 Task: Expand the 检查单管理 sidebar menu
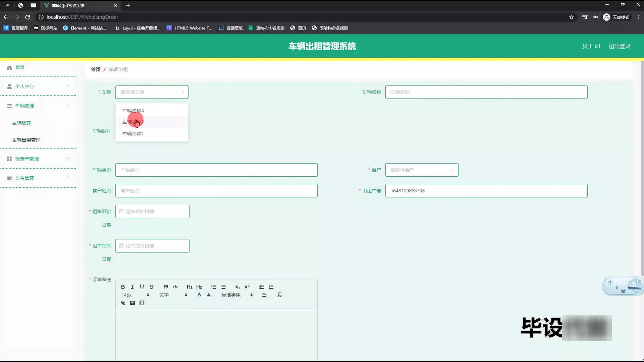coord(38,159)
